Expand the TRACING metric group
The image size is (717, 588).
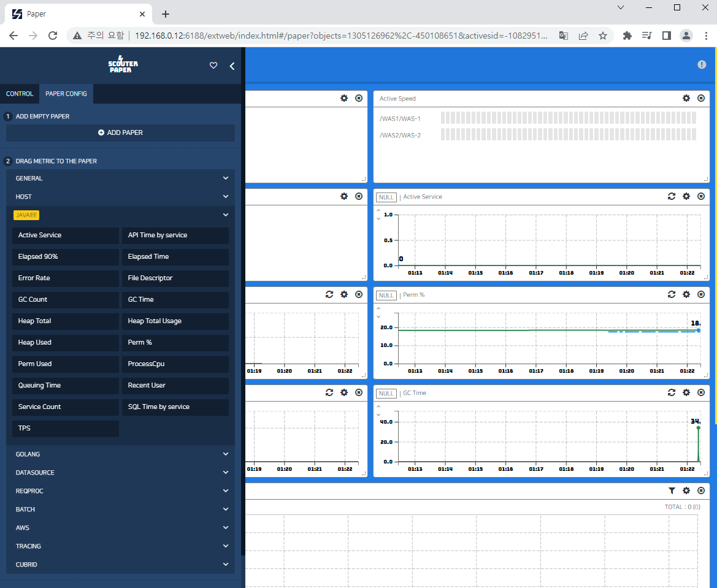120,546
